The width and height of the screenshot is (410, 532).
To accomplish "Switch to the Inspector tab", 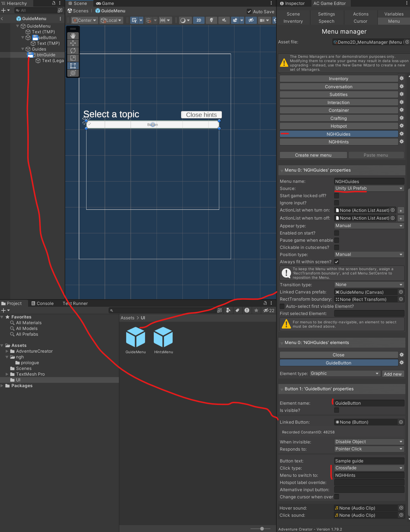I will coord(292,3).
